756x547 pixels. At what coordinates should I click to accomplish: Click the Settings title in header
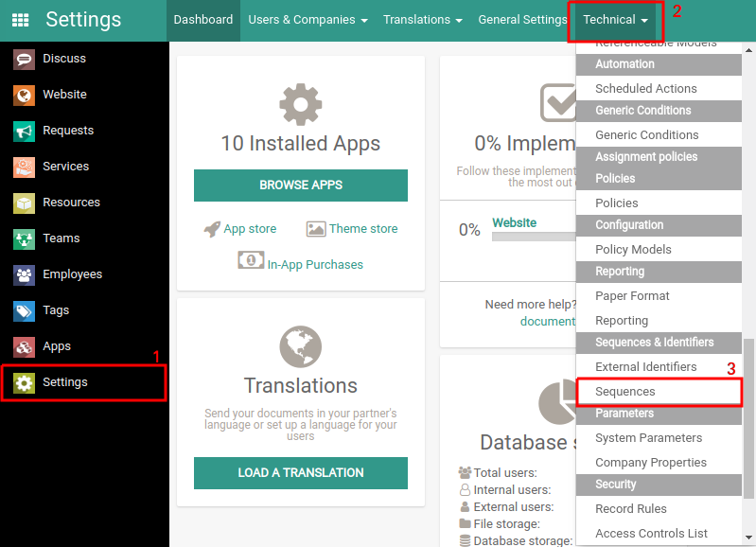(83, 20)
